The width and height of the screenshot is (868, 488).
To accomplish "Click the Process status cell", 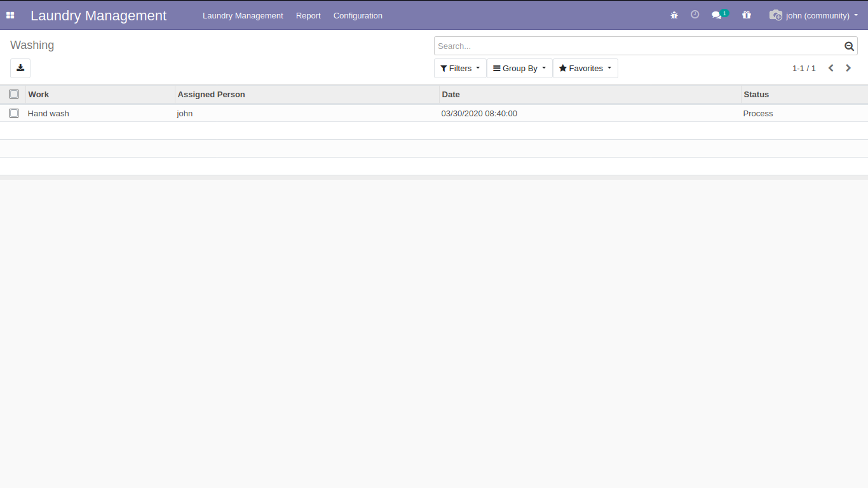I will (758, 113).
